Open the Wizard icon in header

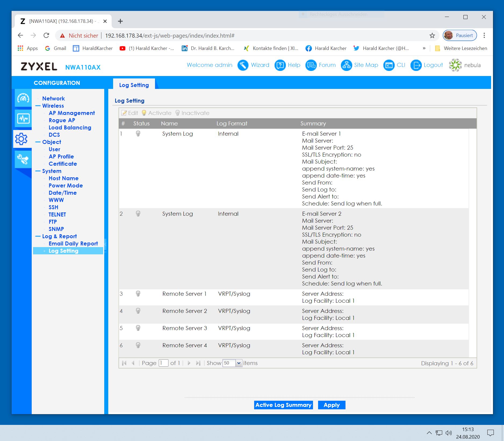[x=243, y=65]
